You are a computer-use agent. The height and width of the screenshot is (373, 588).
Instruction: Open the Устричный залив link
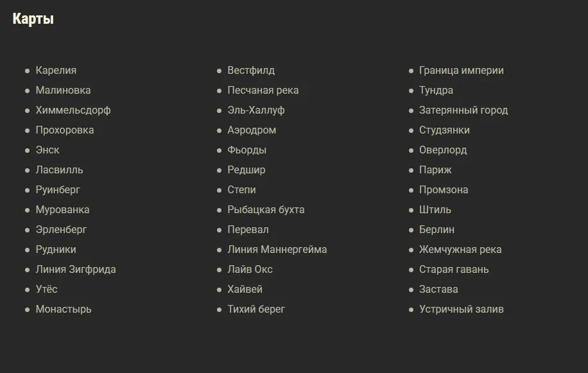point(462,309)
